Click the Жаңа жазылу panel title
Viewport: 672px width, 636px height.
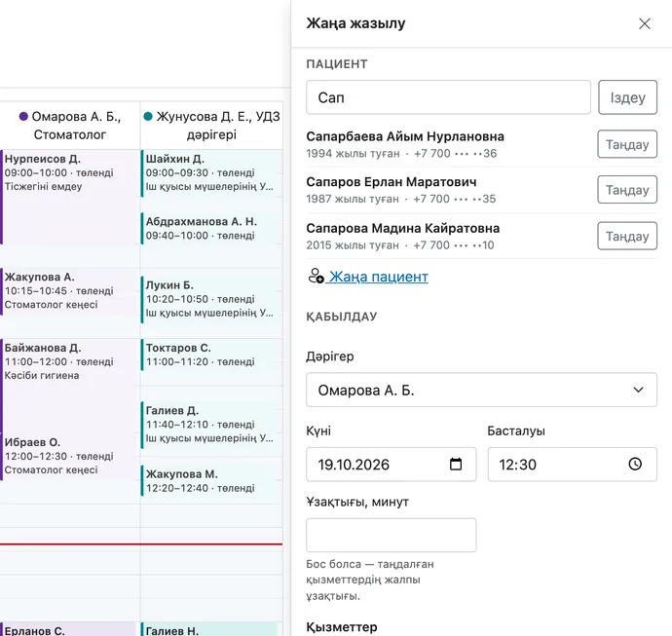(355, 23)
